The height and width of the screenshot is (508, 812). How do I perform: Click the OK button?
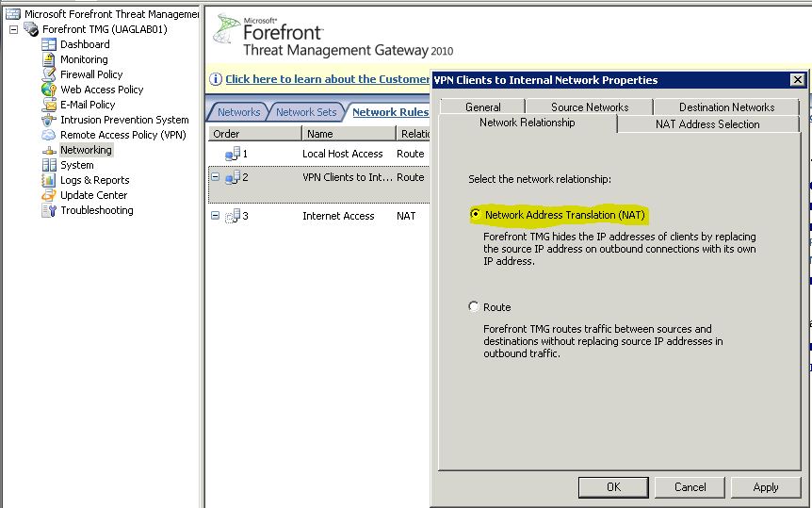[x=613, y=487]
